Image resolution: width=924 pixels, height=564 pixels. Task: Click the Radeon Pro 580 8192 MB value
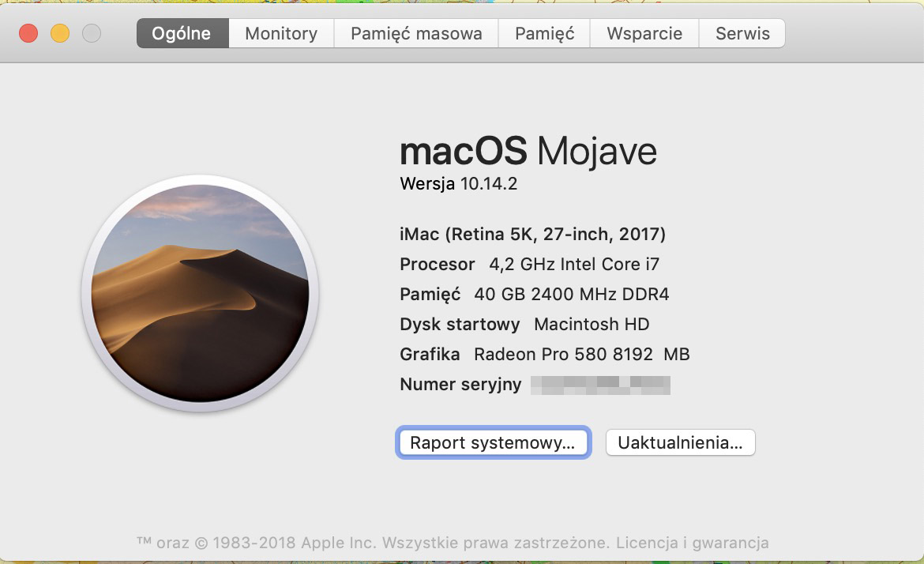581,354
